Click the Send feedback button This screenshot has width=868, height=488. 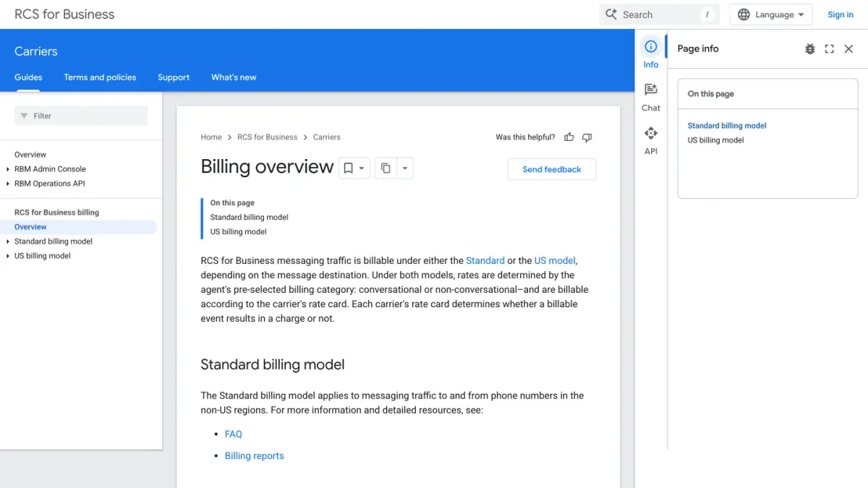(552, 169)
